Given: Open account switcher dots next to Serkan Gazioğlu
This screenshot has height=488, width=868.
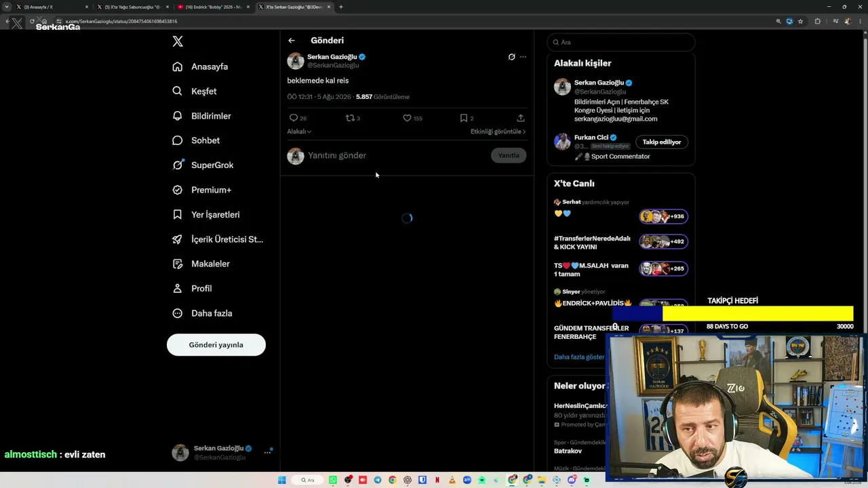Looking at the screenshot, I should (x=267, y=452).
